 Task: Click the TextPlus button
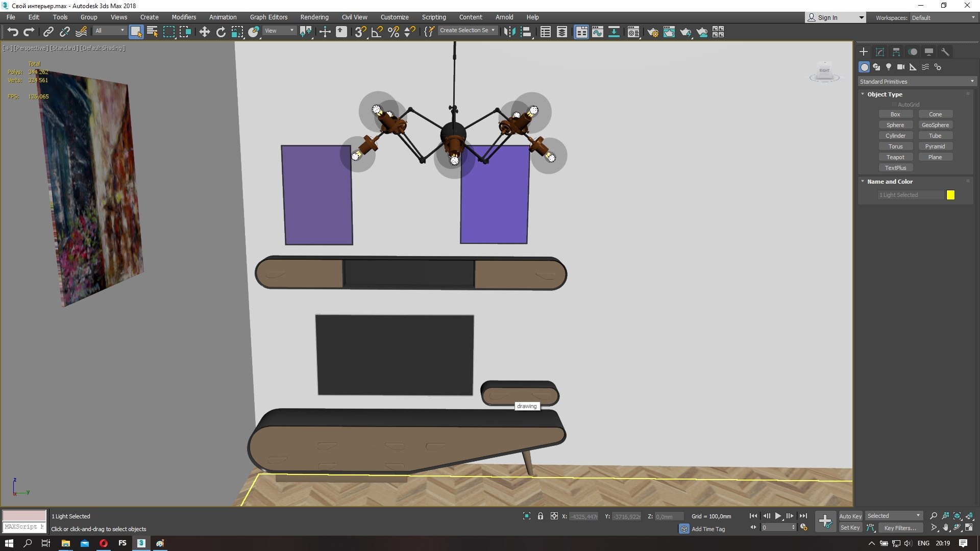pyautogui.click(x=895, y=168)
